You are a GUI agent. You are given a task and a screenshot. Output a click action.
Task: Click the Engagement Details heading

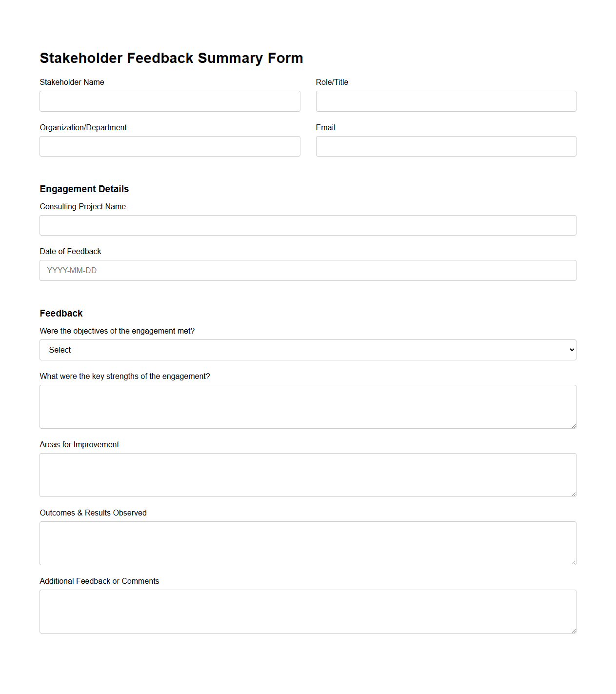tap(84, 189)
